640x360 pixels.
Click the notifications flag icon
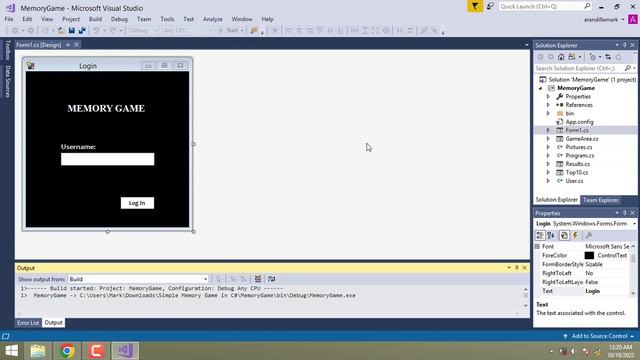475,6
